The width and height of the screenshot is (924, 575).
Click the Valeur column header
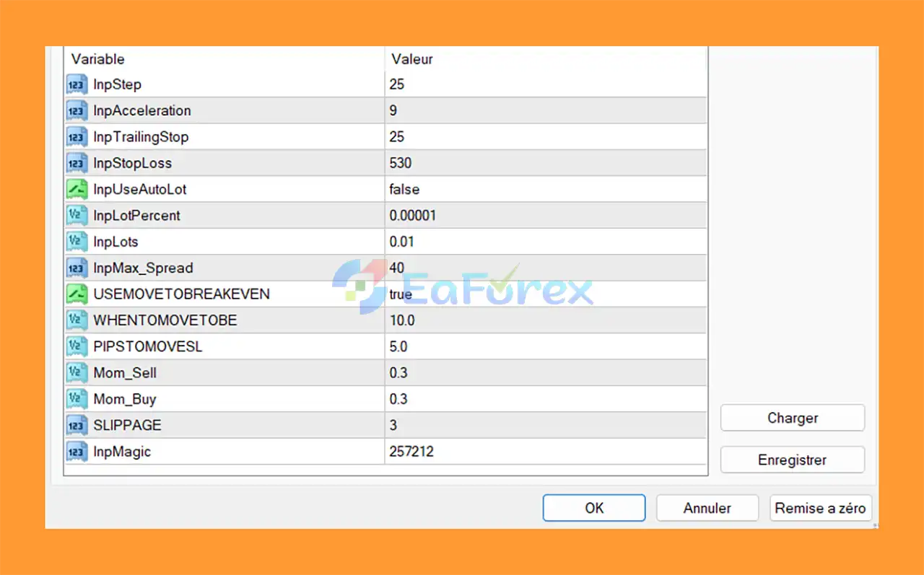412,59
